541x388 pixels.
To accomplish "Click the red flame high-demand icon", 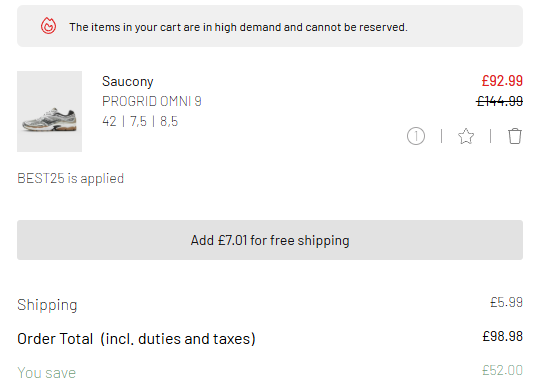I will [48, 26].
